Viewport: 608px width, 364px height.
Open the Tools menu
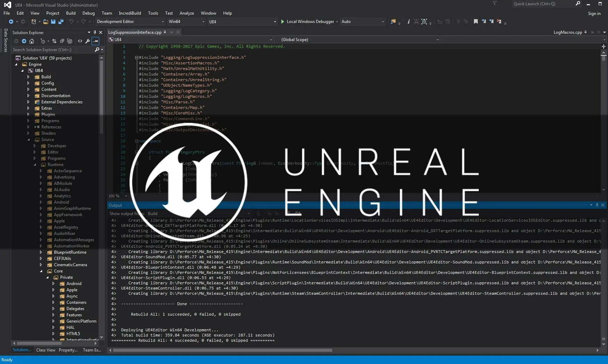coord(153,13)
